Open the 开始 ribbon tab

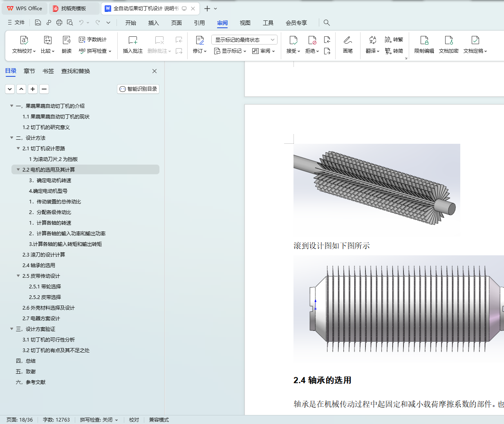(131, 23)
